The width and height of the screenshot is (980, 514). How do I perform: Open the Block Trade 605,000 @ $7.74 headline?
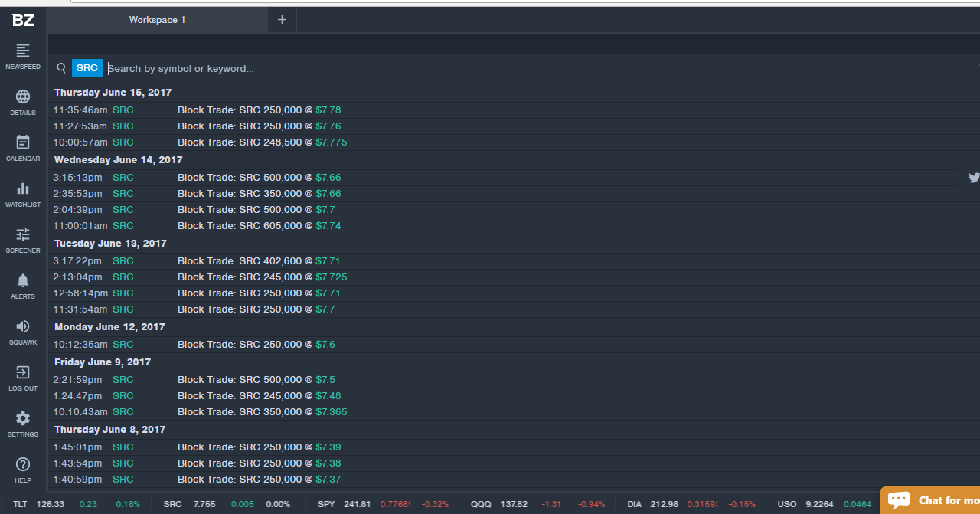pos(260,226)
